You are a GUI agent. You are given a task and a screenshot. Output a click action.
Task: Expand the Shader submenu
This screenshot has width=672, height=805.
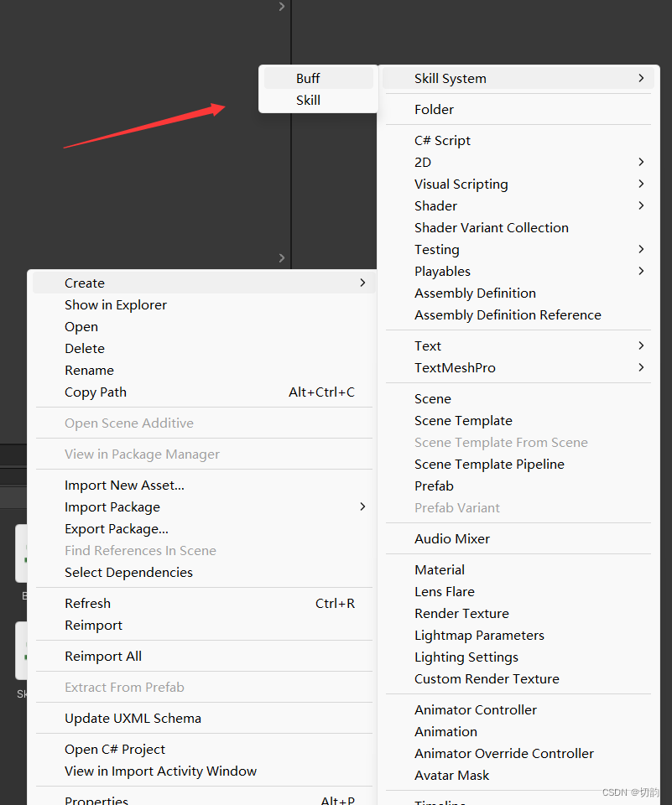pyautogui.click(x=518, y=206)
